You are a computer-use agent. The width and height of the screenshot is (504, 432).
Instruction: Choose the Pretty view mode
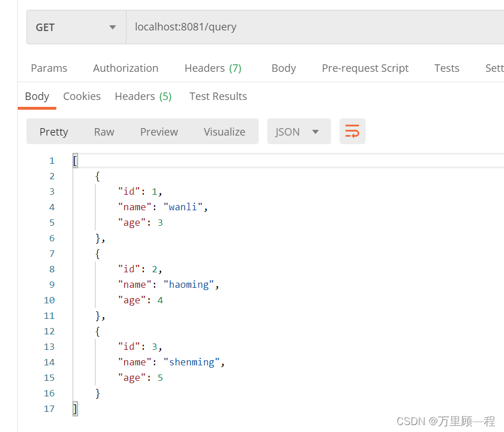tap(53, 132)
